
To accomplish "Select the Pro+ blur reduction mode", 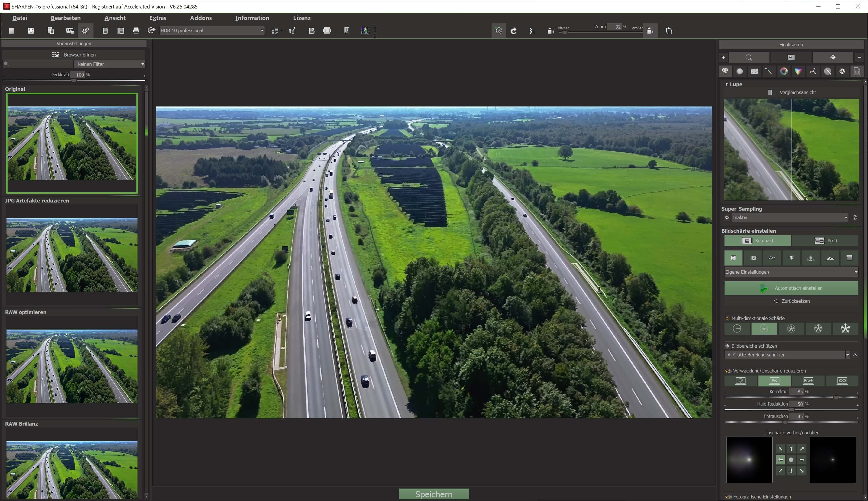I will 808,381.
